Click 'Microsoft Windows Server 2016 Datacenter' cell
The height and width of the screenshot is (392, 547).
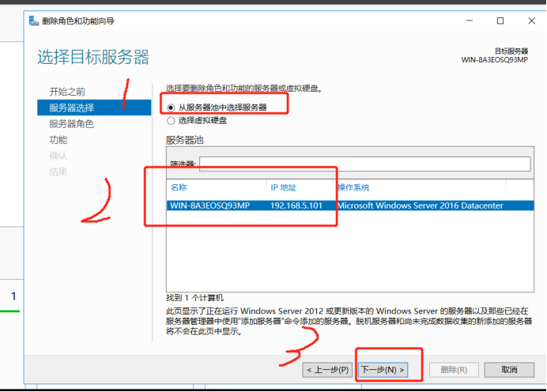420,205
